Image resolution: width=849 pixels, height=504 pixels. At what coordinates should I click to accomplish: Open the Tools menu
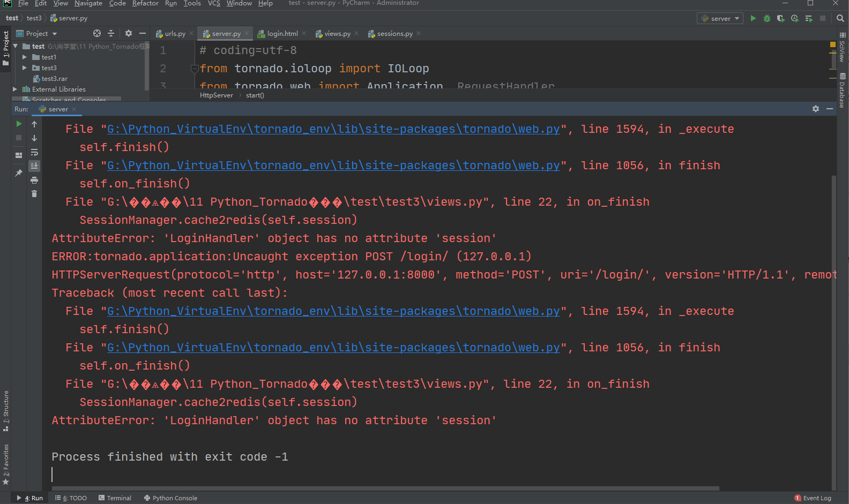point(192,3)
